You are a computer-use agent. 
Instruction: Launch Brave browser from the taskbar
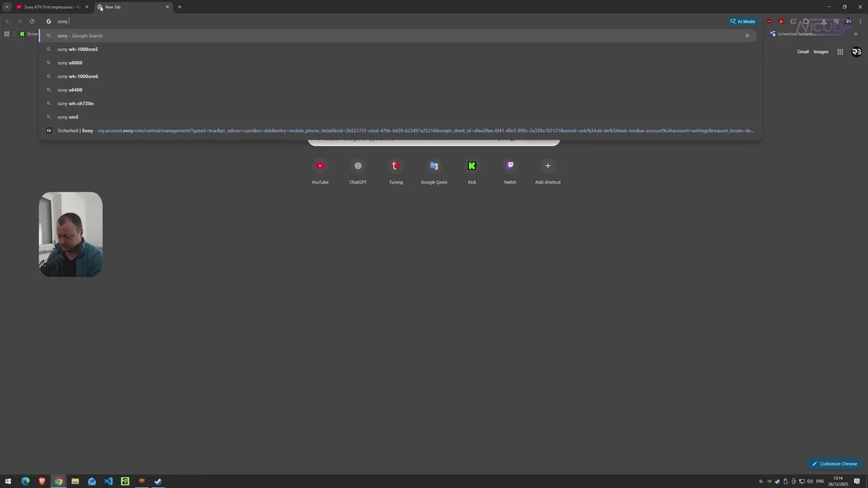pos(42,481)
